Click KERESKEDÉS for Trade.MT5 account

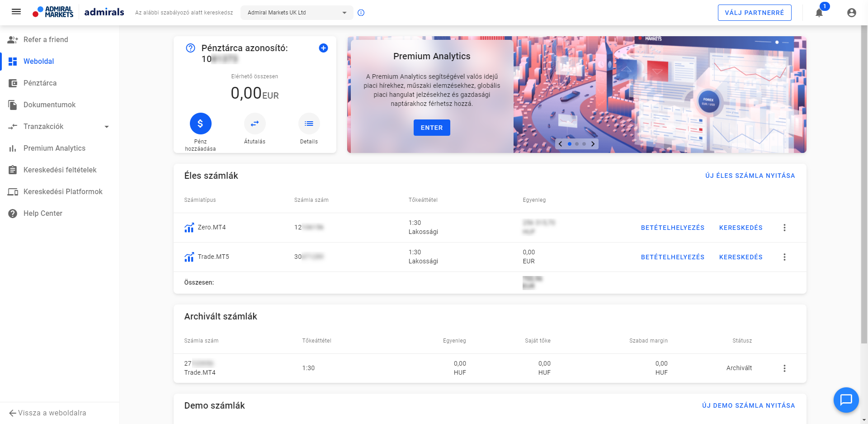[741, 257]
